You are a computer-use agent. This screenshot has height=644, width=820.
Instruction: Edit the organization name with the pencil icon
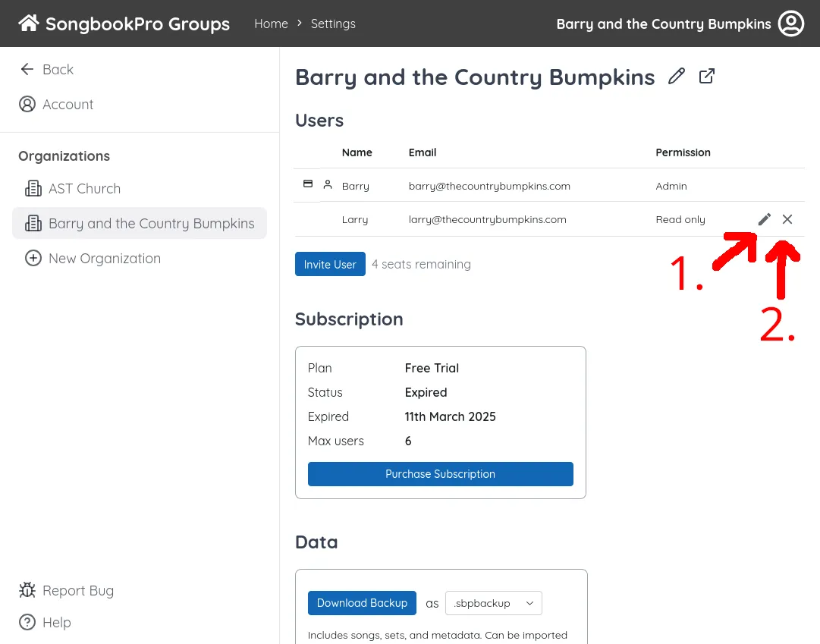pyautogui.click(x=676, y=76)
